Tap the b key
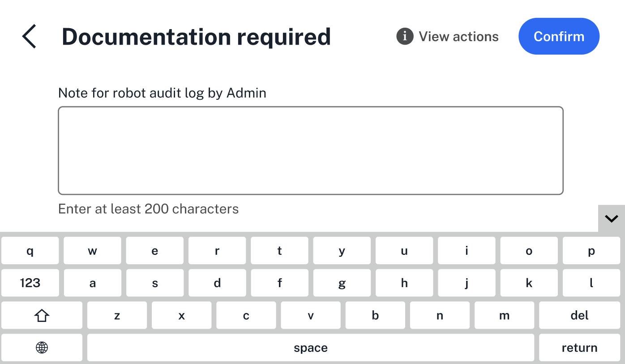625x364 pixels. [375, 315]
